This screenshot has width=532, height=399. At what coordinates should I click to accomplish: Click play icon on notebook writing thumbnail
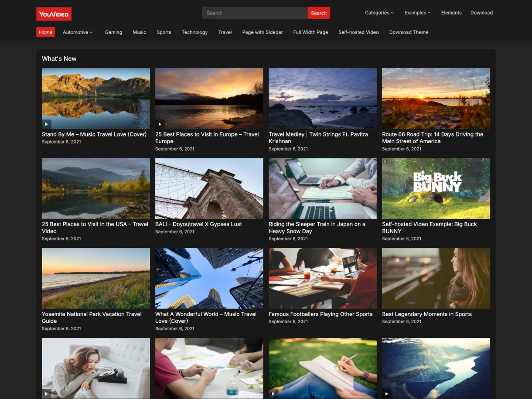[274, 393]
